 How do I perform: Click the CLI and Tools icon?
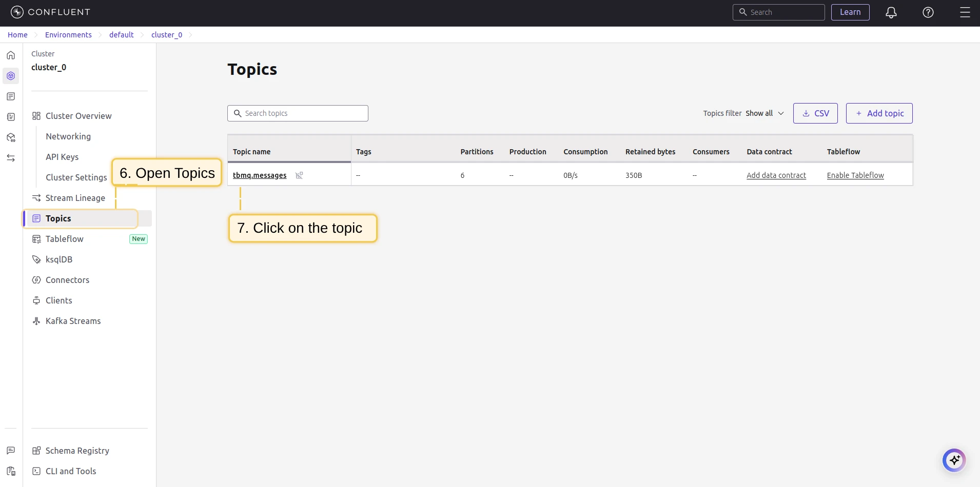36,471
